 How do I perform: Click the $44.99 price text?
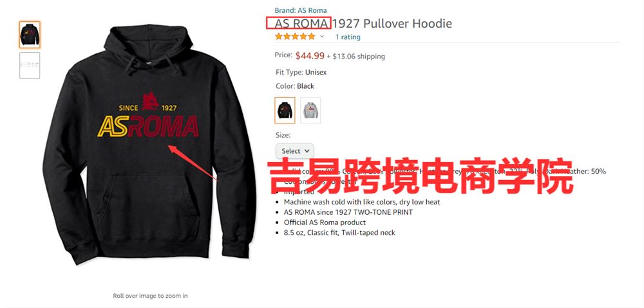click(x=310, y=55)
